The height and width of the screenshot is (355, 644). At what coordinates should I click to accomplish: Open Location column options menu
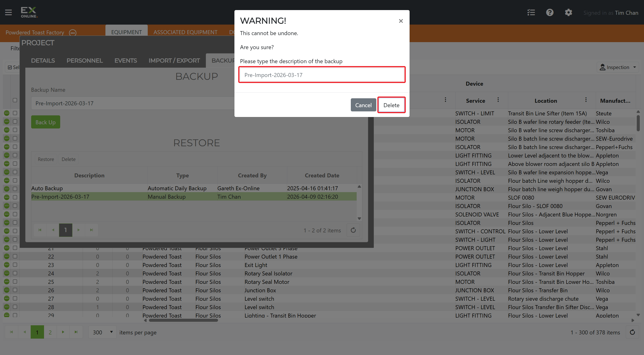(586, 100)
